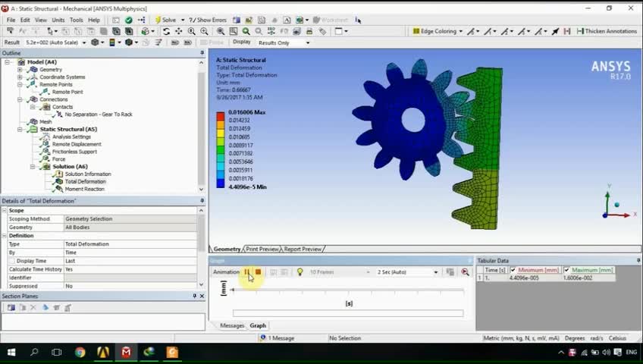
Task: Stop the animation with the square button
Action: point(259,271)
